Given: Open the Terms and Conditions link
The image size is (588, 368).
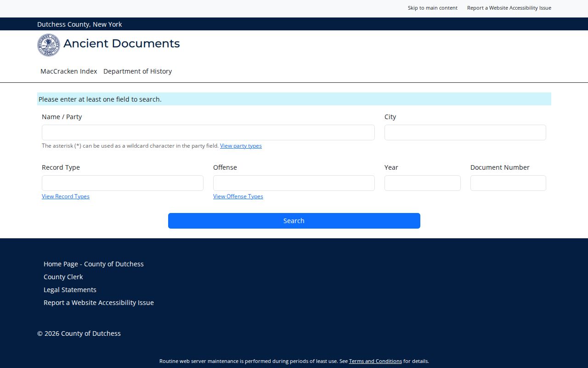Looking at the screenshot, I should click(x=375, y=361).
